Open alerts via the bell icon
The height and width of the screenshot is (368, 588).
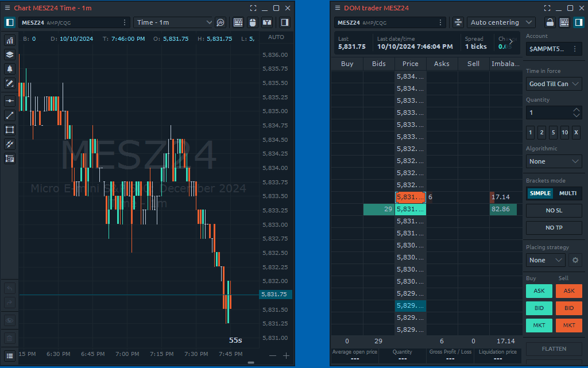10,69
